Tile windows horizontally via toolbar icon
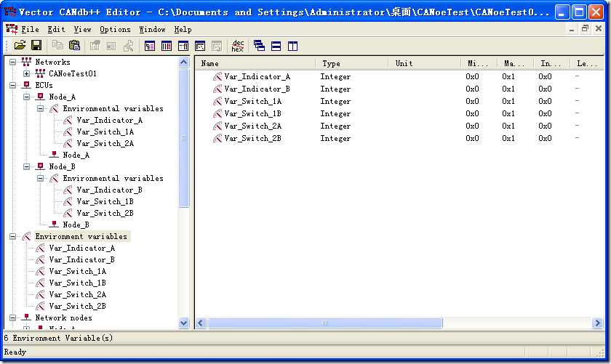611x364 pixels. tap(276, 46)
